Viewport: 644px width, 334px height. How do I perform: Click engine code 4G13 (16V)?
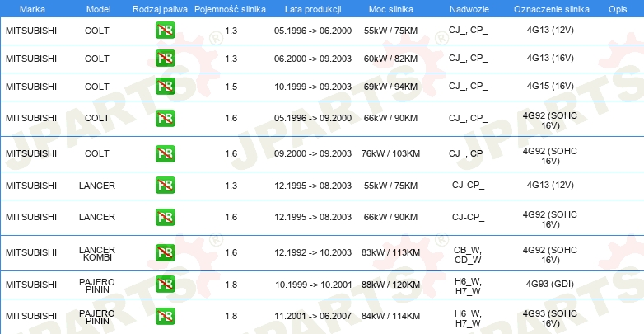(550, 58)
